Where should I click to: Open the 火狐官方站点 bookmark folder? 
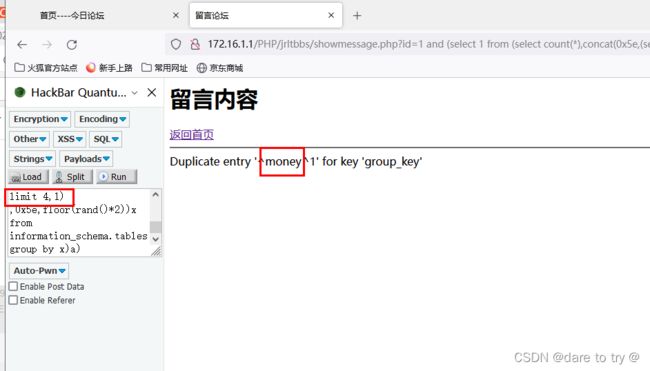pos(46,68)
